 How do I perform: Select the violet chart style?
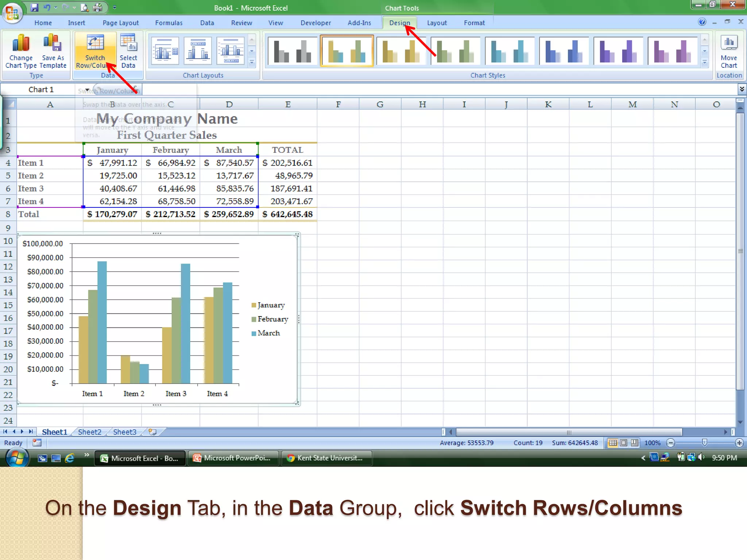(x=618, y=51)
